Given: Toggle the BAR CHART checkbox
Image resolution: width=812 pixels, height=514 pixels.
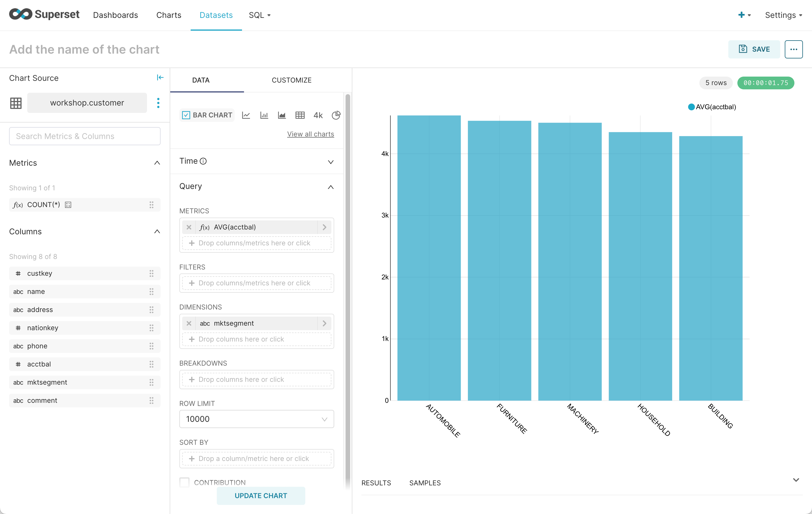Looking at the screenshot, I should [x=185, y=115].
